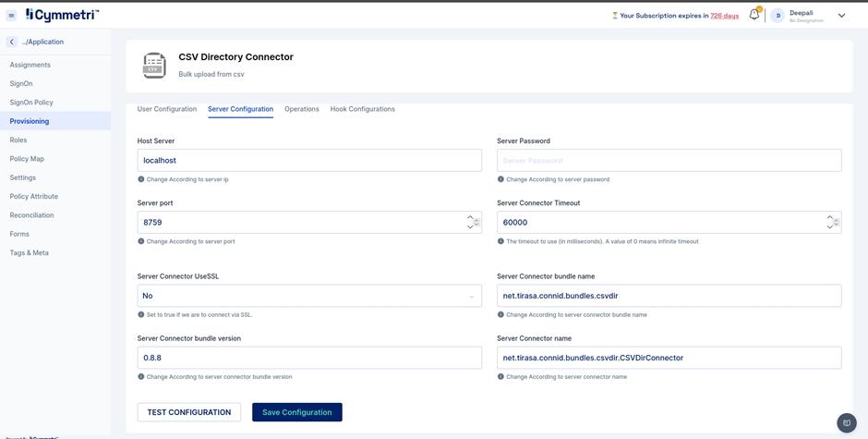Open the 726 days subscription link
This screenshot has height=439, width=868.
[x=725, y=16]
